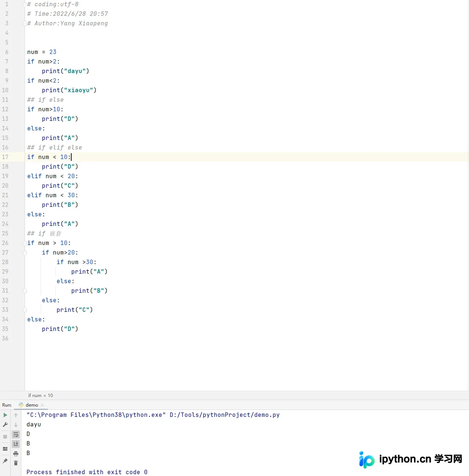Click the 'if num < 10' breadcrumb
The image size is (469, 476).
click(x=40, y=396)
